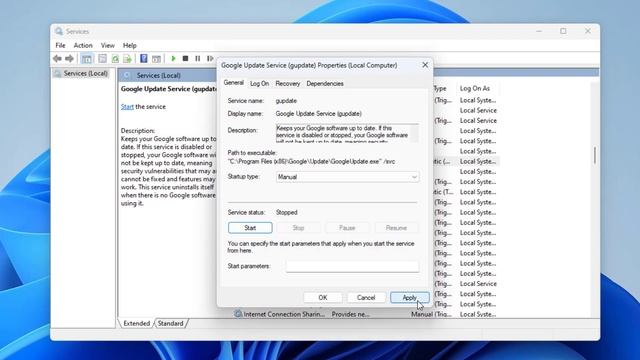This screenshot has height=360, width=640.
Task: Click the Start parameters input field
Action: pyautogui.click(x=352, y=266)
